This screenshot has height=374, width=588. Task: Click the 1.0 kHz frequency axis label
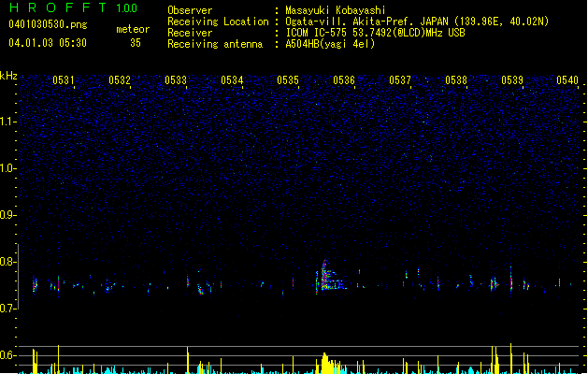pyautogui.click(x=7, y=168)
